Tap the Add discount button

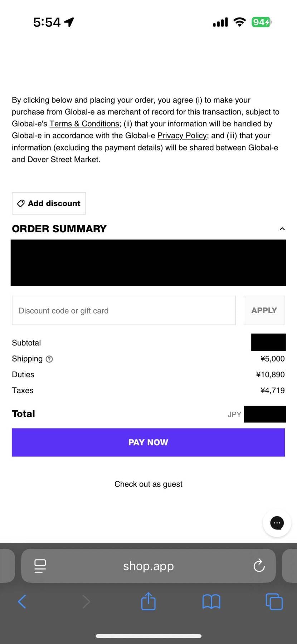pyautogui.click(x=49, y=203)
